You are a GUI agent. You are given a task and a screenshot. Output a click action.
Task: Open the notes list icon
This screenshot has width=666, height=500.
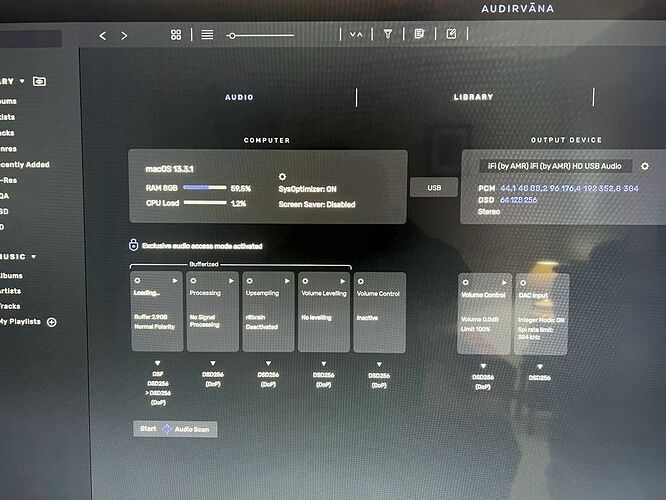(x=419, y=34)
